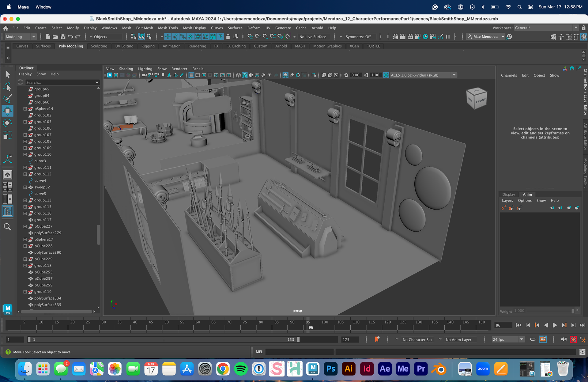Image resolution: width=588 pixels, height=382 pixels.
Task: Select the Lasso tool
Action: pyautogui.click(x=8, y=87)
